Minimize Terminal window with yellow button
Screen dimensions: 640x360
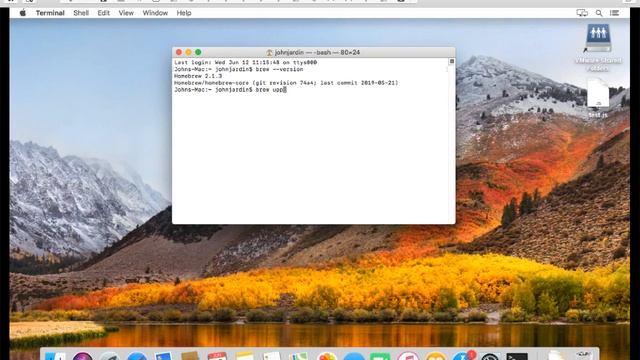pyautogui.click(x=188, y=52)
